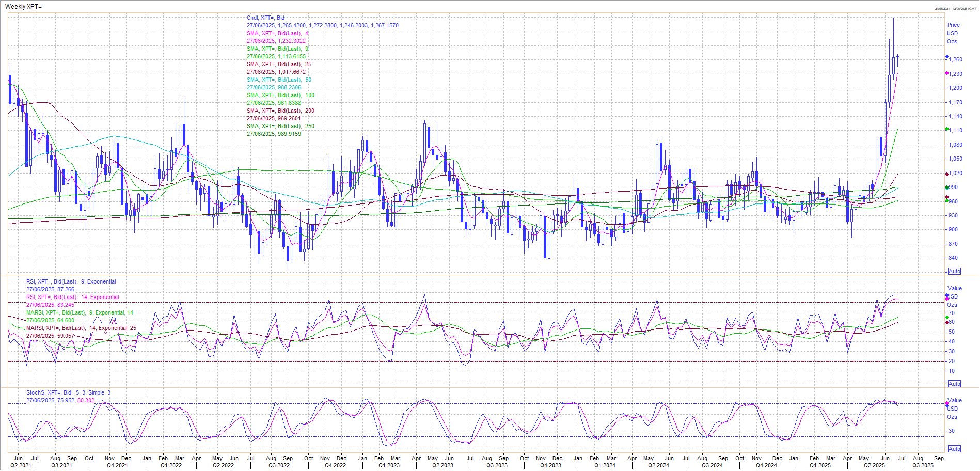Select the SMA 4 legend label
980x471 pixels.
(277, 33)
